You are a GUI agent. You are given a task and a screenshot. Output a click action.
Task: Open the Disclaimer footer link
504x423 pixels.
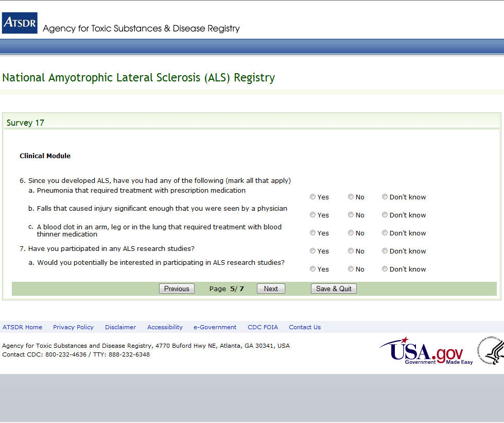pyautogui.click(x=120, y=327)
